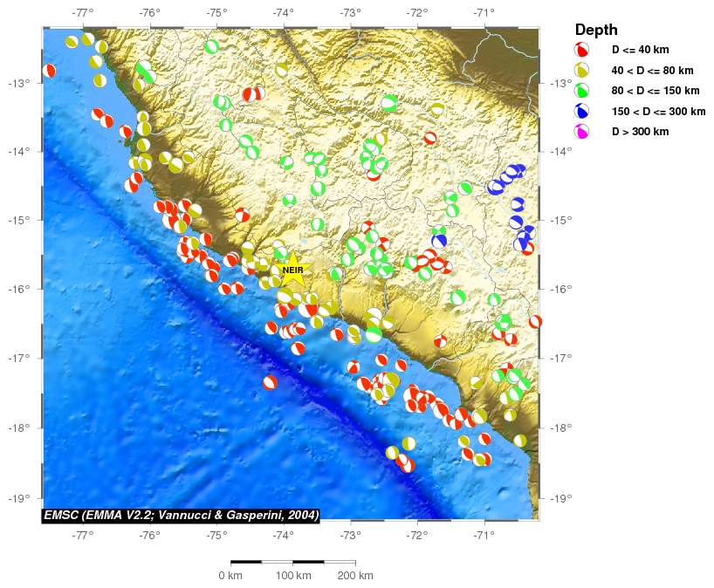714x588 pixels.
Task: Select the green 80 < D <= 150 km legend symbol
Action: click(x=582, y=91)
